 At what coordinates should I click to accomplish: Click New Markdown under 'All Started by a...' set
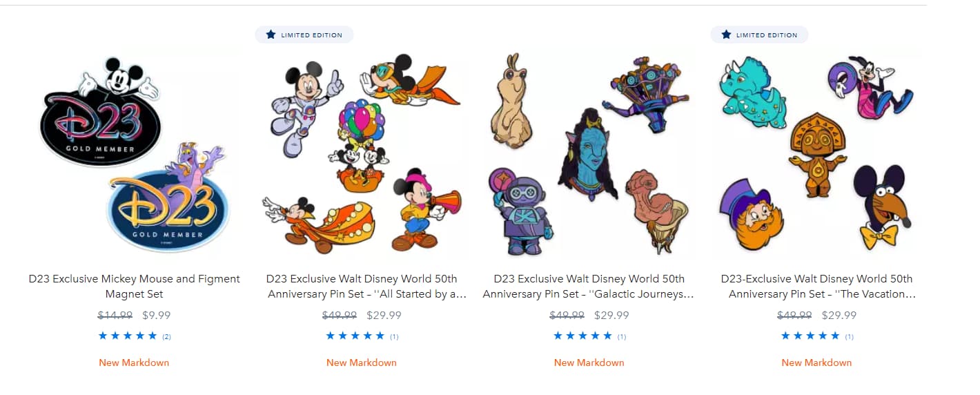click(362, 363)
